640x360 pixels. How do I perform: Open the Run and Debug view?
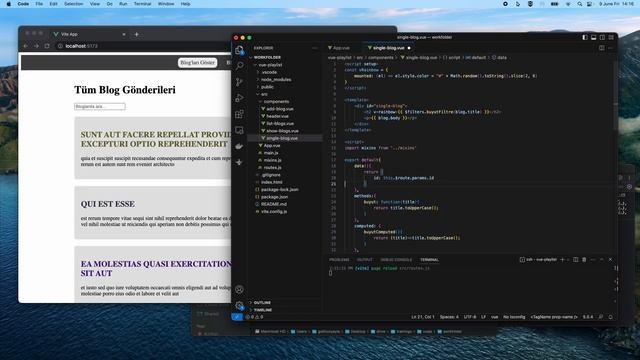240,98
